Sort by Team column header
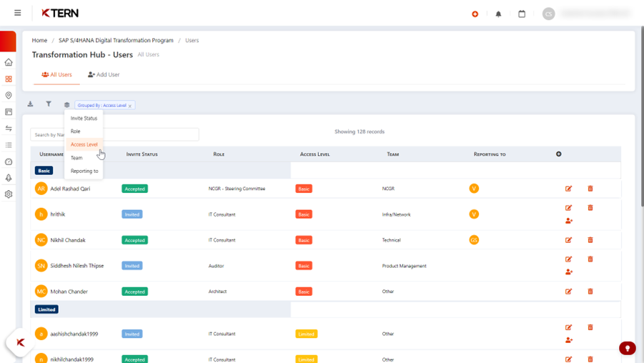This screenshot has height=363, width=644. pyautogui.click(x=392, y=154)
